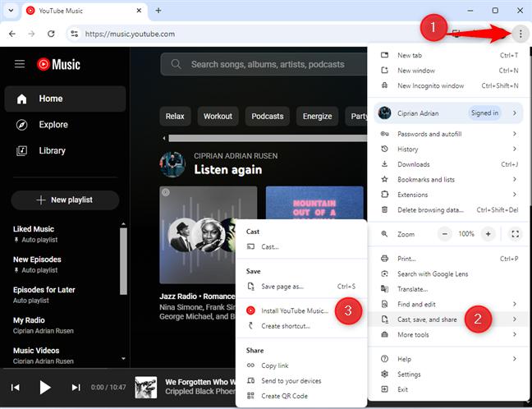532x409 pixels.
Task: Open Explore in the sidebar
Action: coord(65,125)
